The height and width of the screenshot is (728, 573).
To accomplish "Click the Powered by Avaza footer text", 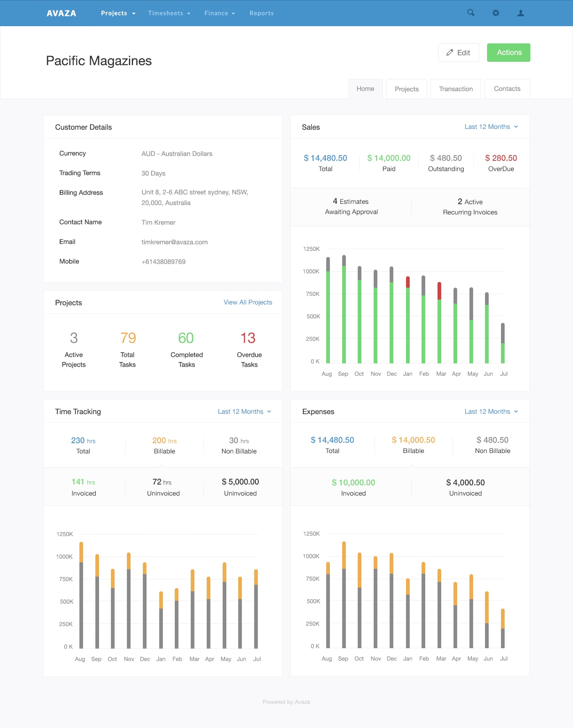I will click(286, 702).
